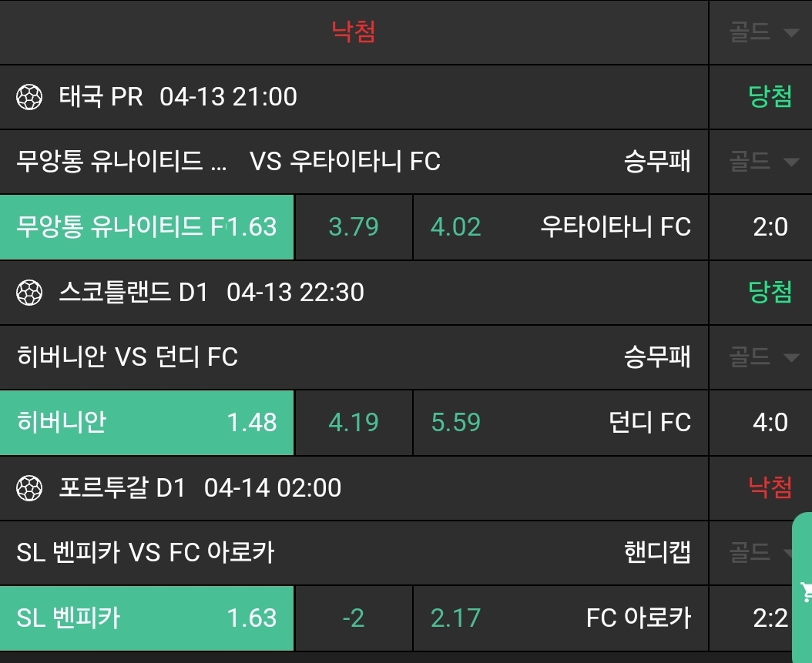The height and width of the screenshot is (663, 812).
Task: Pick FC 아로카 handicap odds 2.17
Action: tap(560, 618)
